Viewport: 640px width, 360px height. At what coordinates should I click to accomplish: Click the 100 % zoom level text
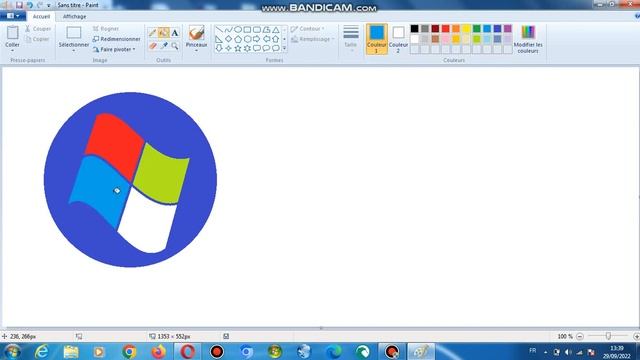(x=565, y=337)
